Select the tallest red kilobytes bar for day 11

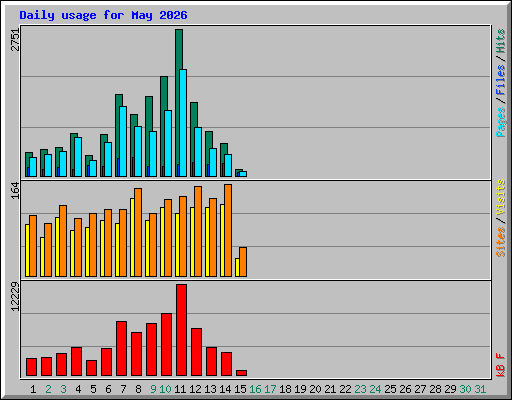(x=181, y=330)
